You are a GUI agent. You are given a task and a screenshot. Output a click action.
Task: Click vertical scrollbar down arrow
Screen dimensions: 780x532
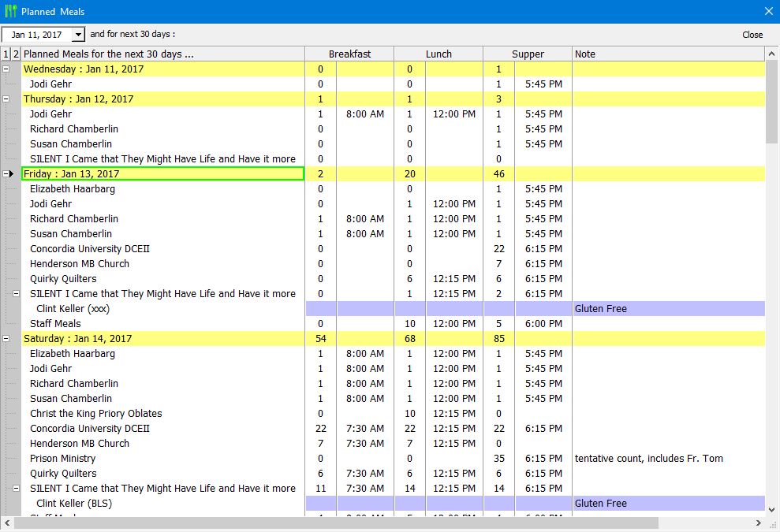point(771,510)
